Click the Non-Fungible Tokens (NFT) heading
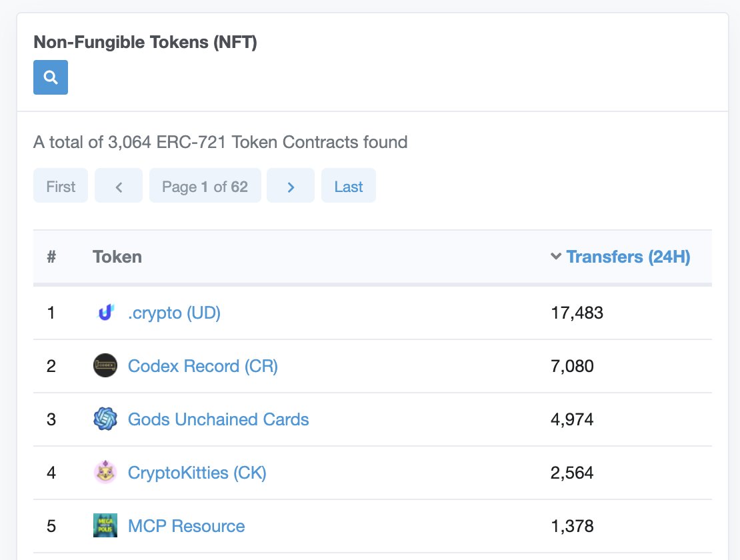The image size is (740, 560). click(145, 42)
